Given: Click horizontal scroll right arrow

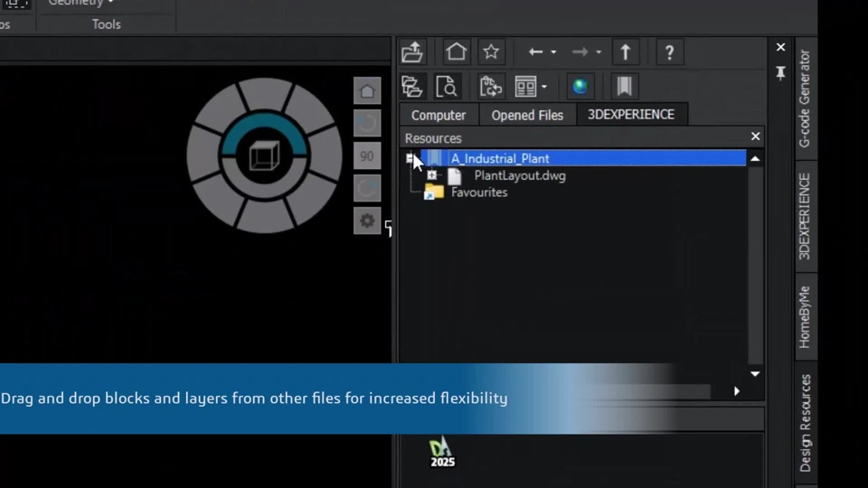Looking at the screenshot, I should (x=737, y=391).
